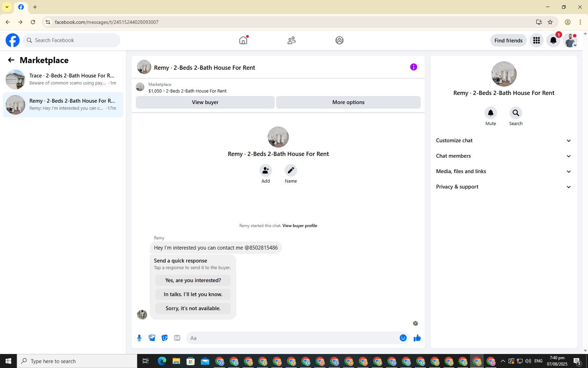Choose a sticker from the sticker icon
The image size is (588, 368).
[x=164, y=338]
